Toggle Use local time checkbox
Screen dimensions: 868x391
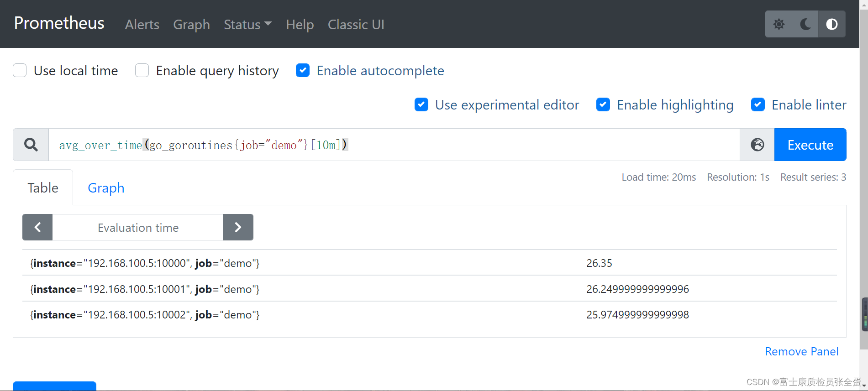click(20, 71)
